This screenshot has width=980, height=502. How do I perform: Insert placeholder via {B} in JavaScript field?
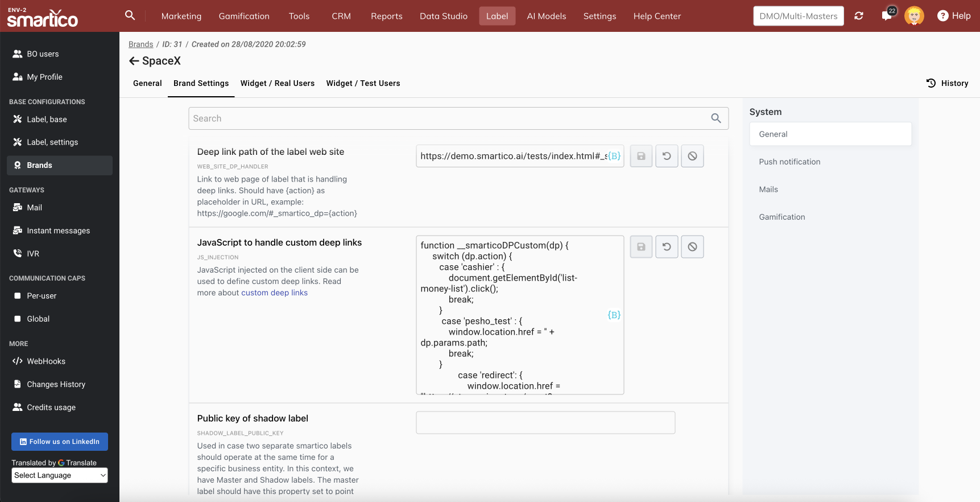click(614, 315)
